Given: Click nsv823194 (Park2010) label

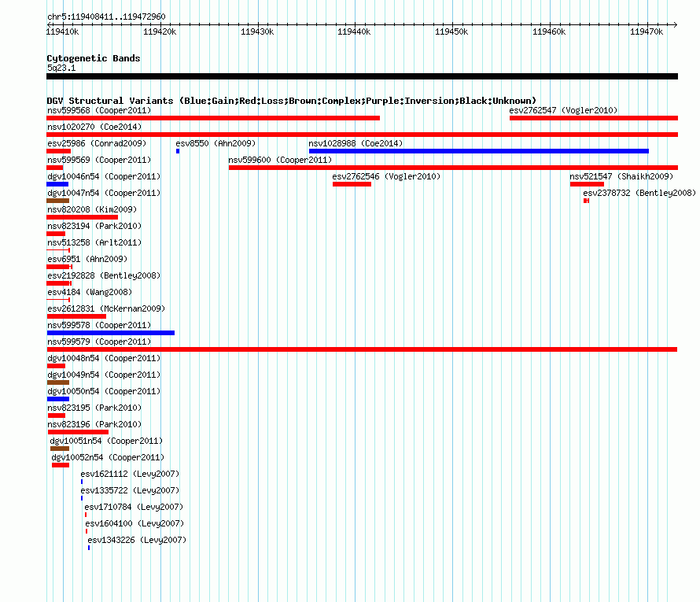Looking at the screenshot, I should [94, 226].
